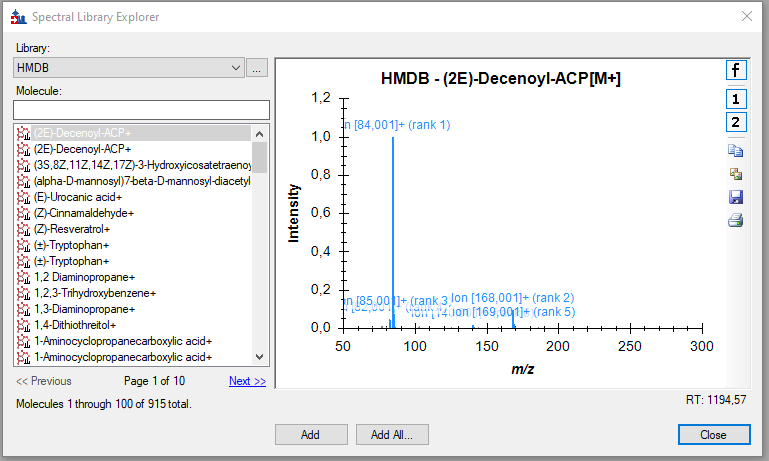
Task: Toggle charge 2 ions button
Action: 736,123
